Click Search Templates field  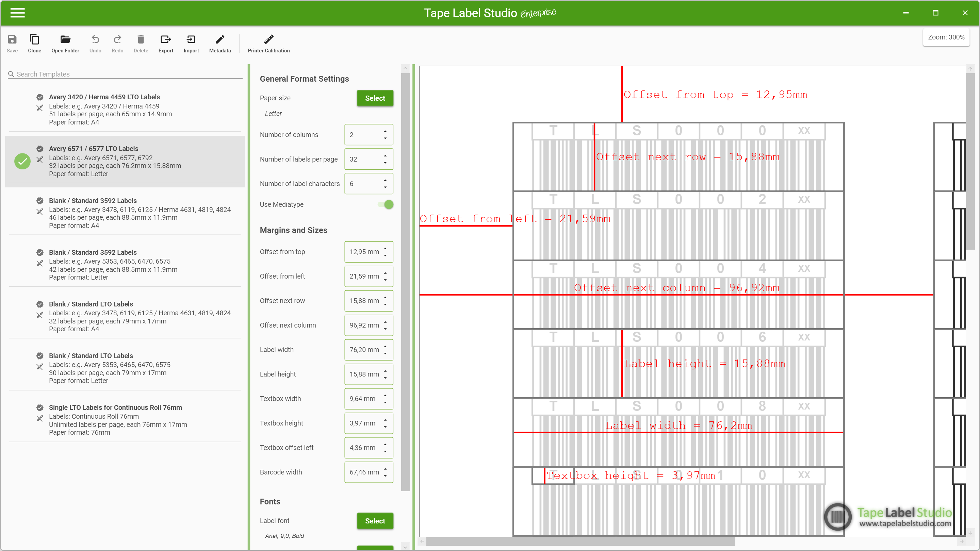click(125, 74)
